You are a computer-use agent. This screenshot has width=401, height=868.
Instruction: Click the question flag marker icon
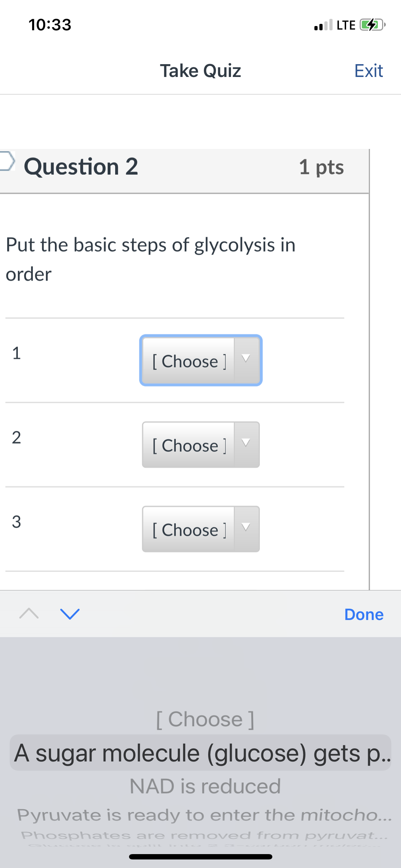tap(7, 161)
